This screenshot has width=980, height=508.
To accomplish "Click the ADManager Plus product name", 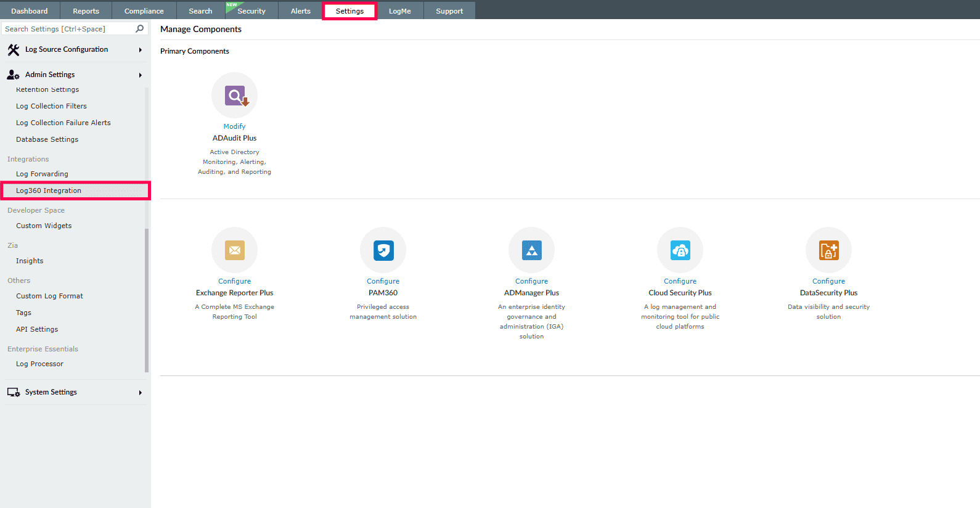I will [532, 293].
